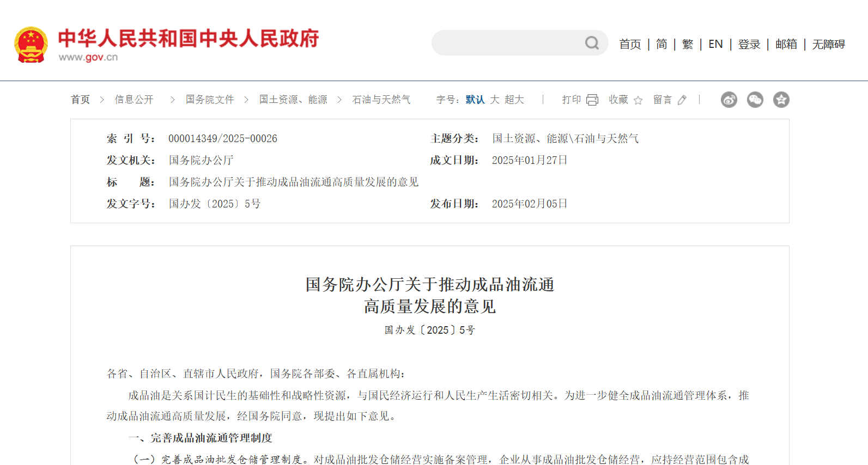Open the 邮箱 mailbox link

tap(786, 44)
